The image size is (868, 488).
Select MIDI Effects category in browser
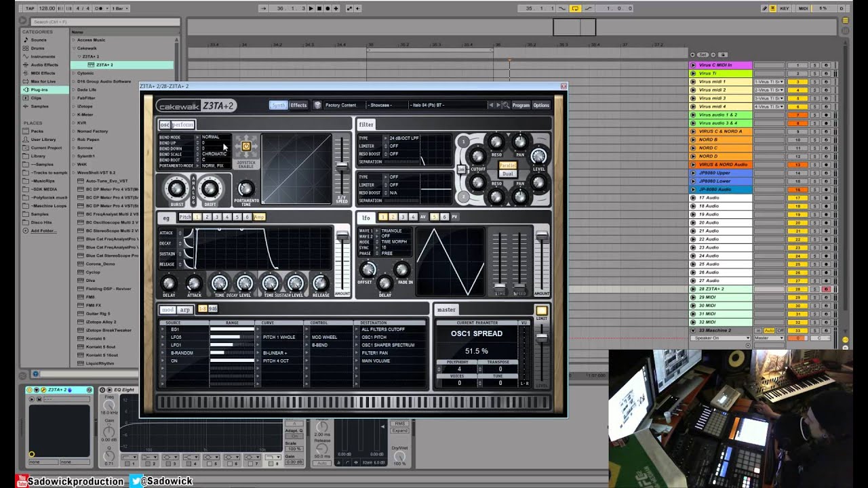click(43, 73)
